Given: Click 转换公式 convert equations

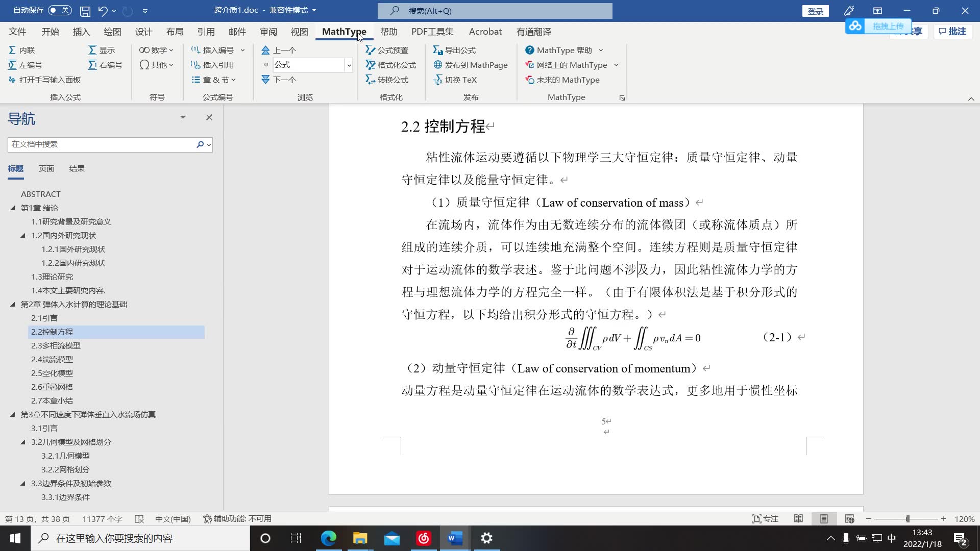Looking at the screenshot, I should point(387,80).
